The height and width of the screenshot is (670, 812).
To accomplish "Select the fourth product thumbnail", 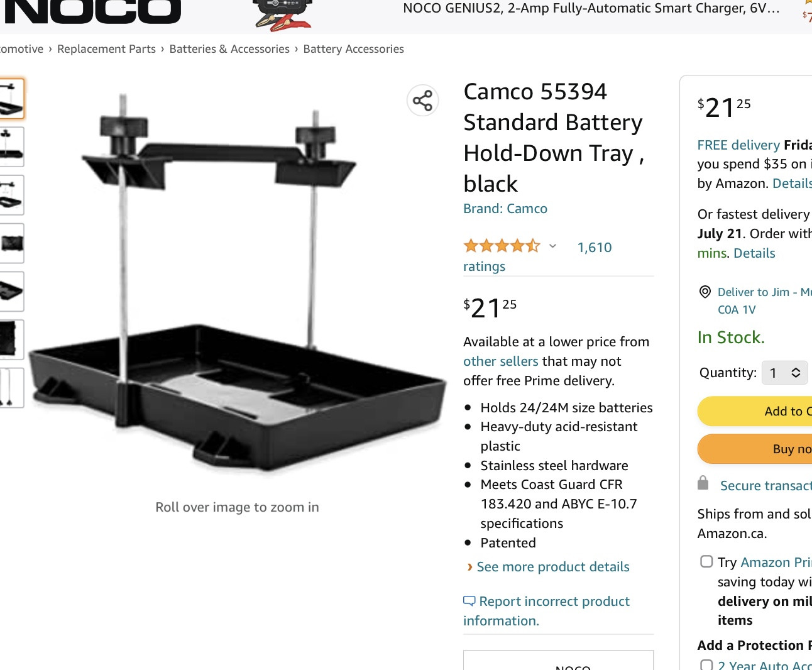I will pos(11,243).
